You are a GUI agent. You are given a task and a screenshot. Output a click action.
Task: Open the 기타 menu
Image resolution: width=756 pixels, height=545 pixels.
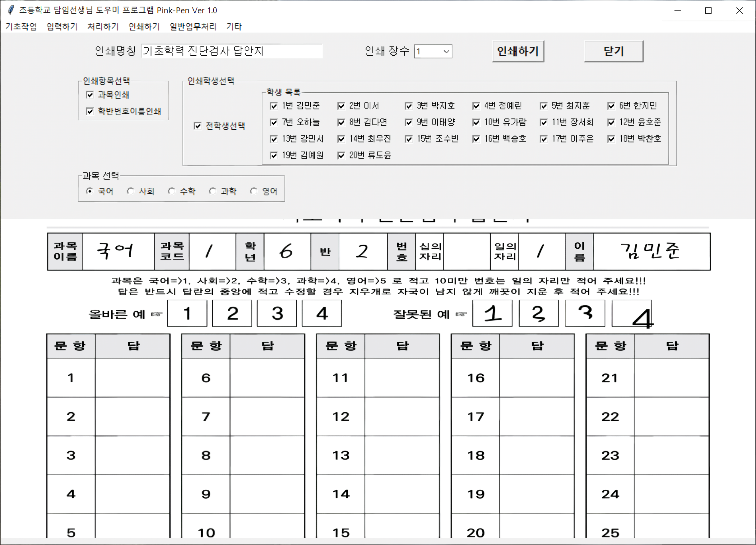click(234, 26)
